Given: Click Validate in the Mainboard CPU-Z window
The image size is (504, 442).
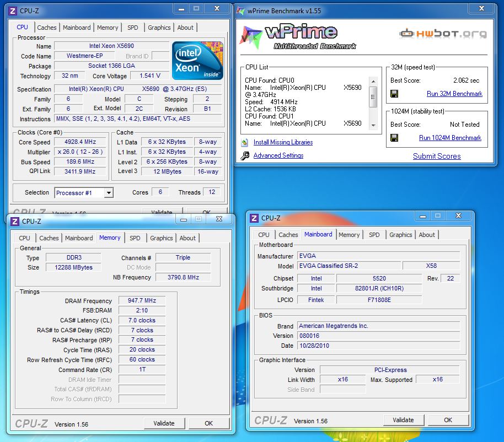Looking at the screenshot, I should point(404,420).
